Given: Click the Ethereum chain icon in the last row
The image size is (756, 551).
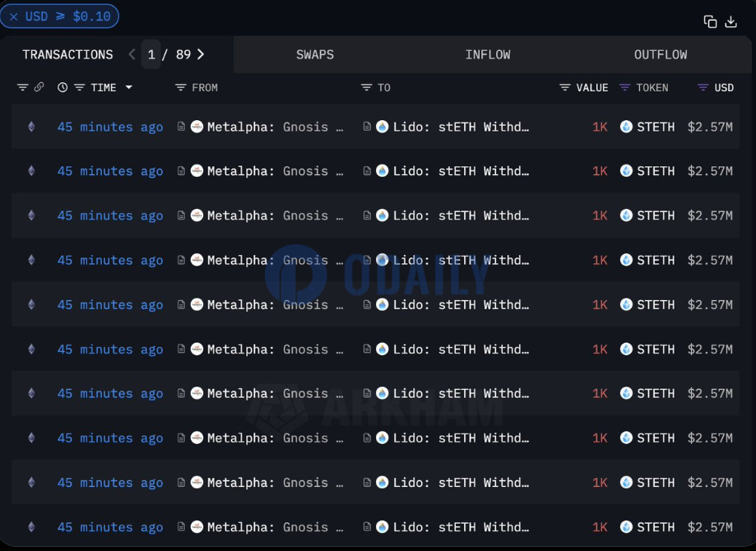Looking at the screenshot, I should (x=31, y=527).
